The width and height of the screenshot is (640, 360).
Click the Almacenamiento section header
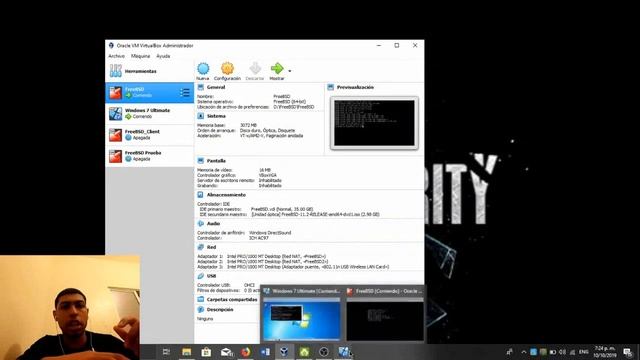pos(226,195)
